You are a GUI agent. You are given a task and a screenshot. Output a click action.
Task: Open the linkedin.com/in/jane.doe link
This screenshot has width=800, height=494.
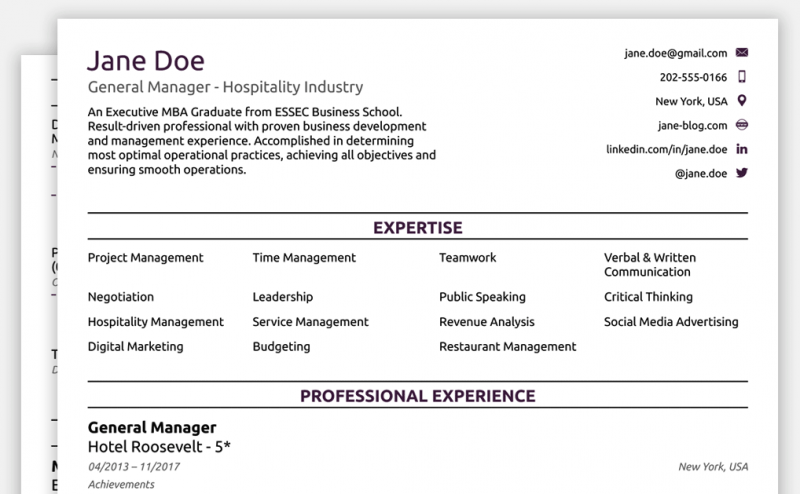(666, 150)
